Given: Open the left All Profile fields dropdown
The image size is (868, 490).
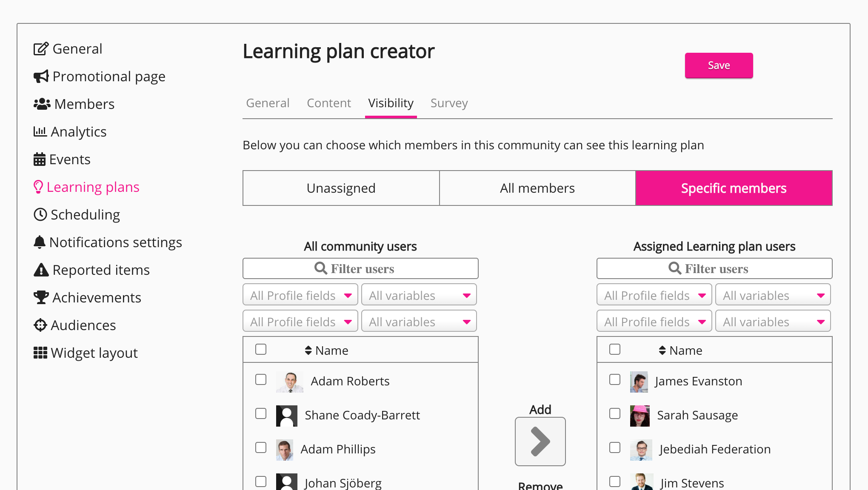Looking at the screenshot, I should 300,295.
